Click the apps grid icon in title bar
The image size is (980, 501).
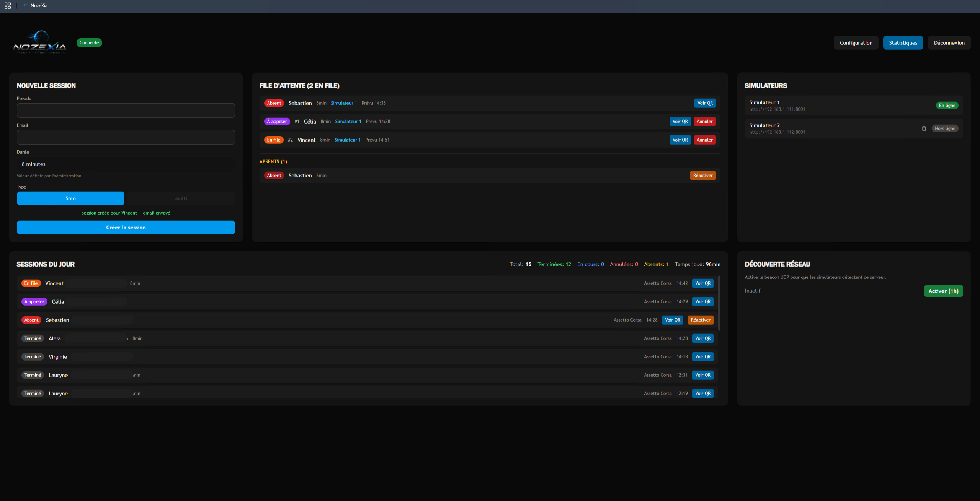click(7, 6)
